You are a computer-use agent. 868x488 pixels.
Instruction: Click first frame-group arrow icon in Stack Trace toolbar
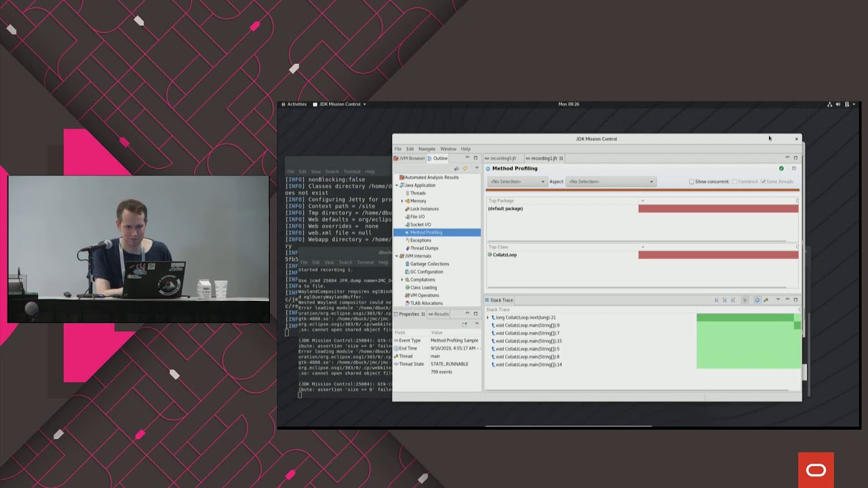(x=717, y=300)
